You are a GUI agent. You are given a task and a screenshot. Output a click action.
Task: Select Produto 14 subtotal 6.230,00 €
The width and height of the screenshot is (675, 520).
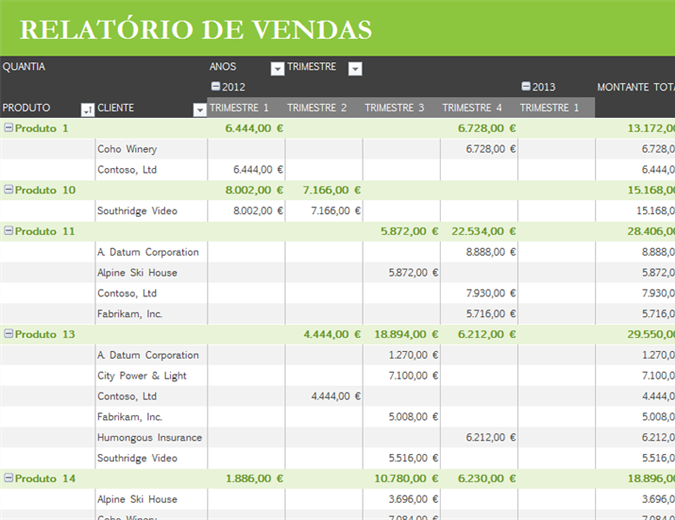click(486, 479)
